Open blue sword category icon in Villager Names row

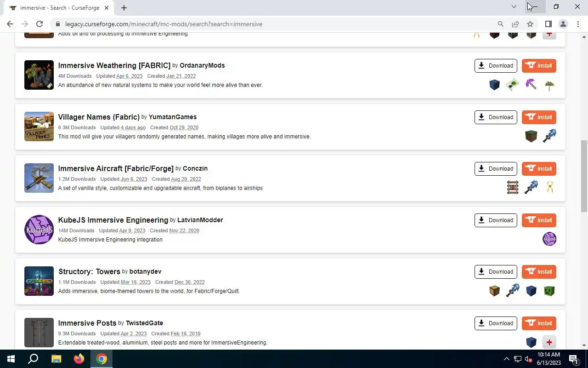tap(549, 136)
